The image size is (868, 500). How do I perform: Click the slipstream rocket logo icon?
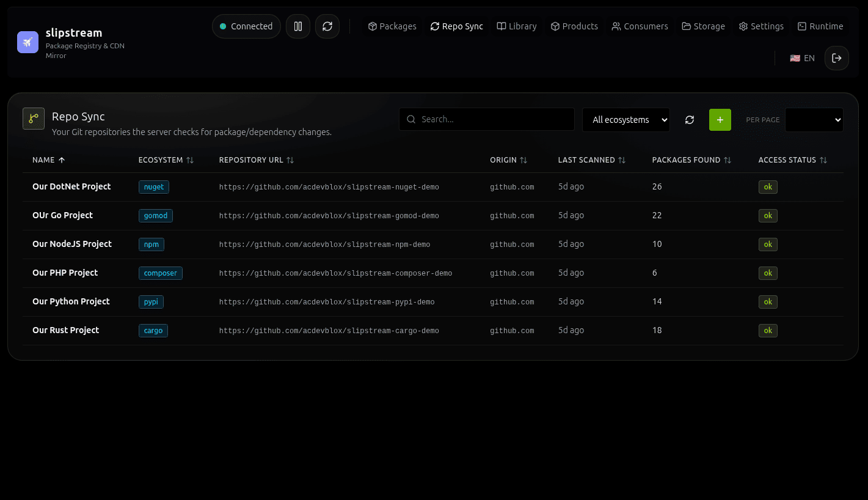point(27,42)
